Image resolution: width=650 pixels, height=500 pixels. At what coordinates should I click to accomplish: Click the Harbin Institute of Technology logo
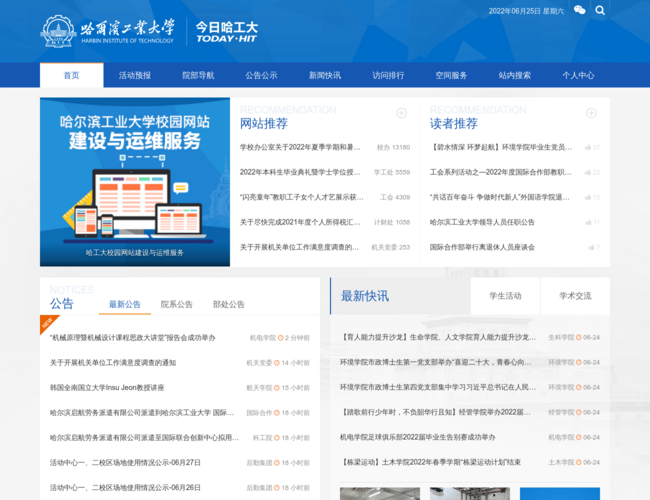click(x=108, y=31)
